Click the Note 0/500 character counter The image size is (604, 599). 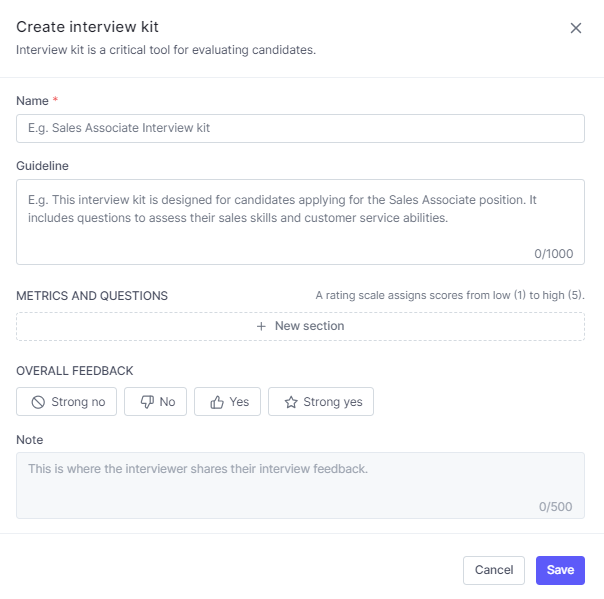coord(555,507)
